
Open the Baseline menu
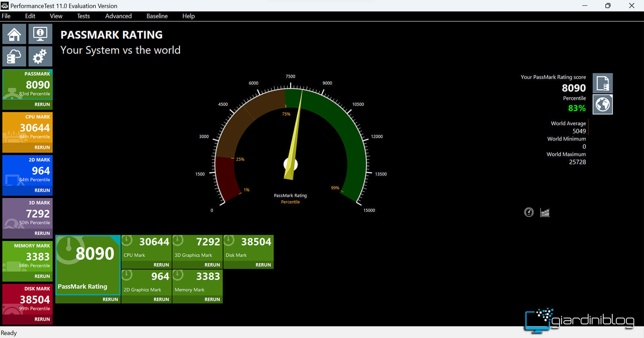pos(157,16)
